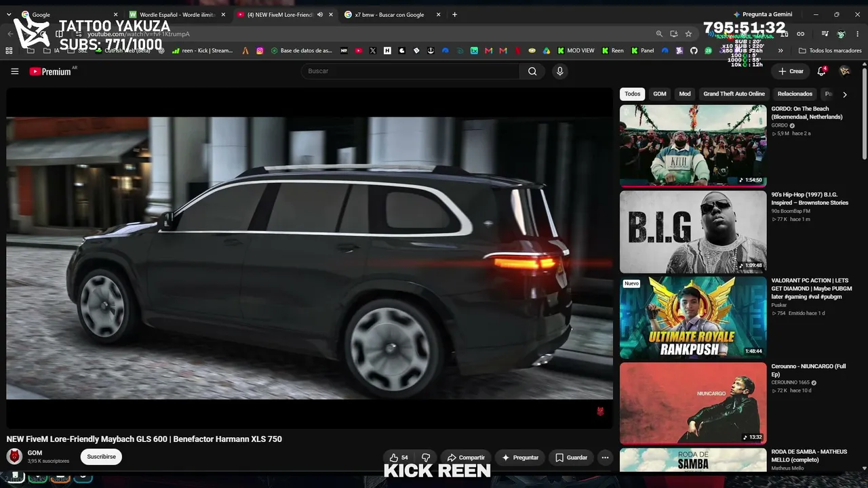Image resolution: width=868 pixels, height=488 pixels.
Task: Open Chrome three-dot menu
Action: [856, 34]
